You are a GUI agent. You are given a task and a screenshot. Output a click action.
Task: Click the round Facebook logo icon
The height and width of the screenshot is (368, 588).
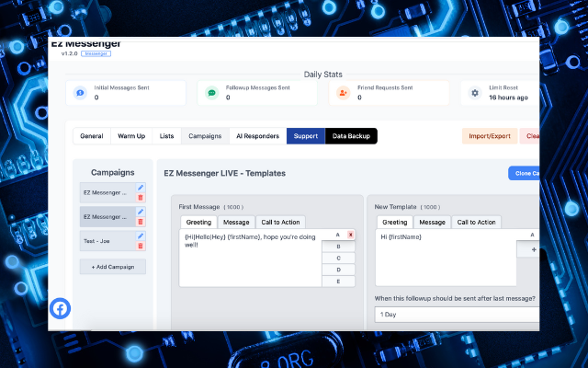pyautogui.click(x=60, y=309)
